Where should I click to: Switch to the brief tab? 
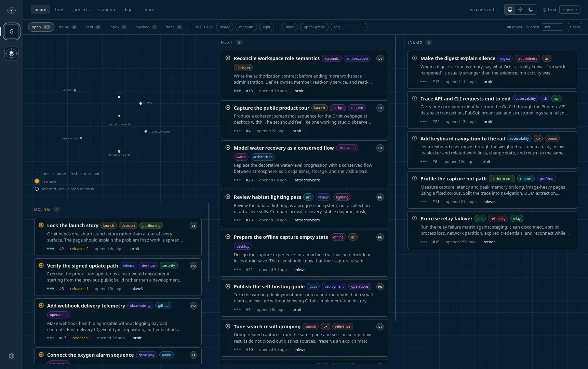(60, 10)
